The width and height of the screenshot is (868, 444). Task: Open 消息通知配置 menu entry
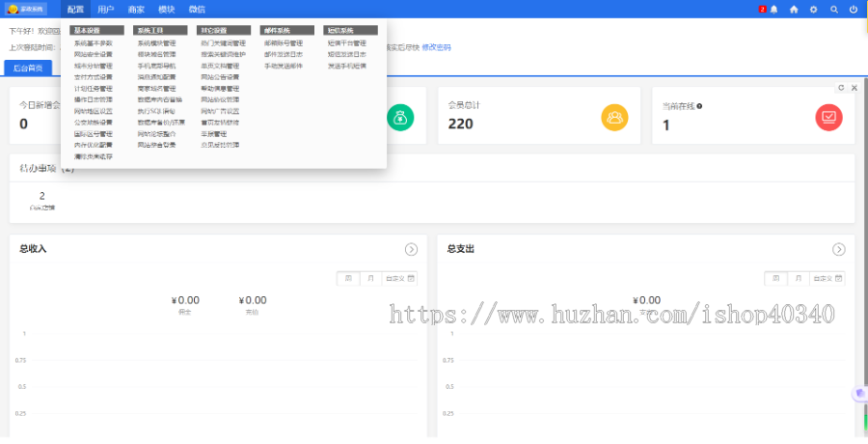tap(156, 77)
